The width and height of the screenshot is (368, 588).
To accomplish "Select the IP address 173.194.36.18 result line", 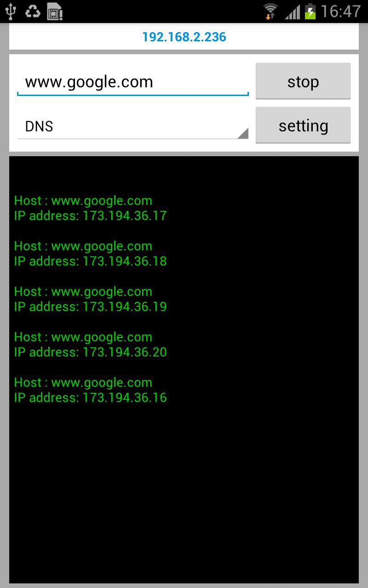I will [90, 261].
